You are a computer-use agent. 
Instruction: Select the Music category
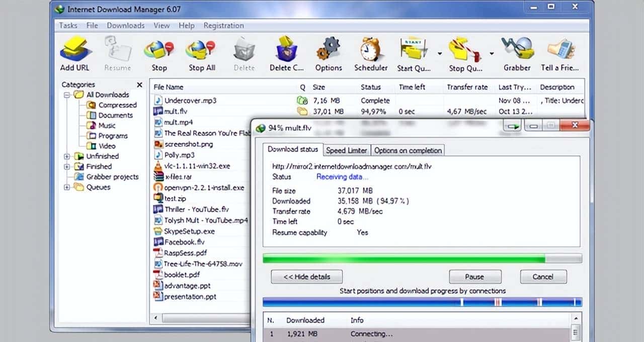106,125
